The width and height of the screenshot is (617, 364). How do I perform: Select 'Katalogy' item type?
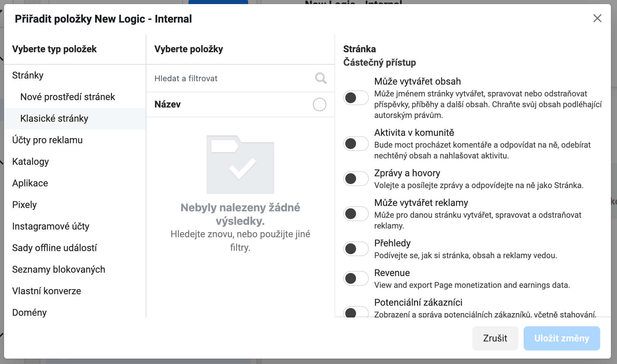[x=30, y=162]
